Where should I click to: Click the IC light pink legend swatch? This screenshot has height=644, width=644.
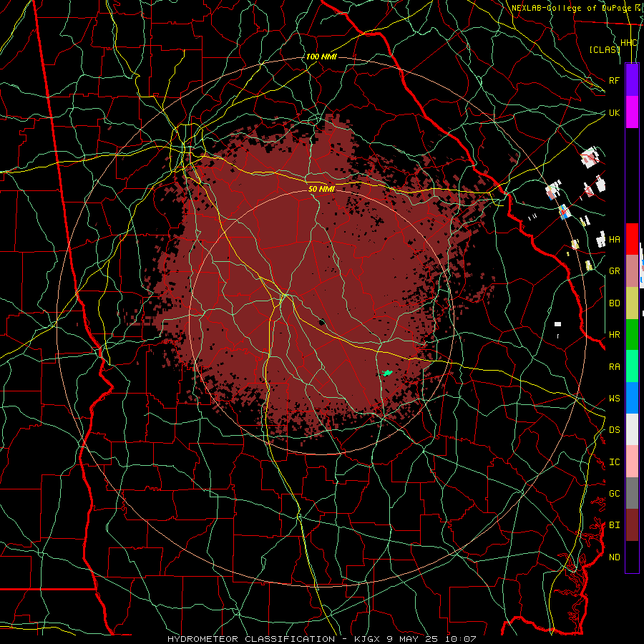(x=632, y=462)
